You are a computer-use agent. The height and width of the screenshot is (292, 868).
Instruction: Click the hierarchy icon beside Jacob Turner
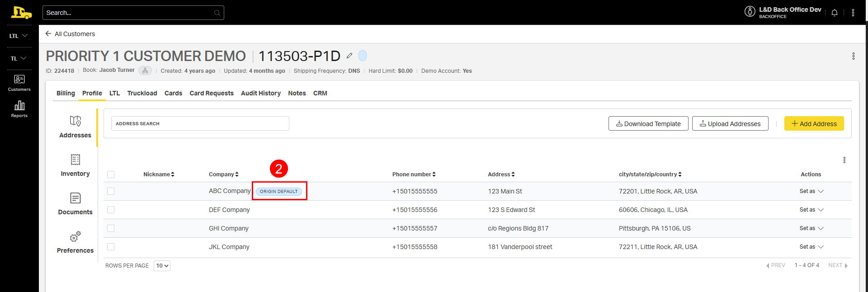coord(145,71)
